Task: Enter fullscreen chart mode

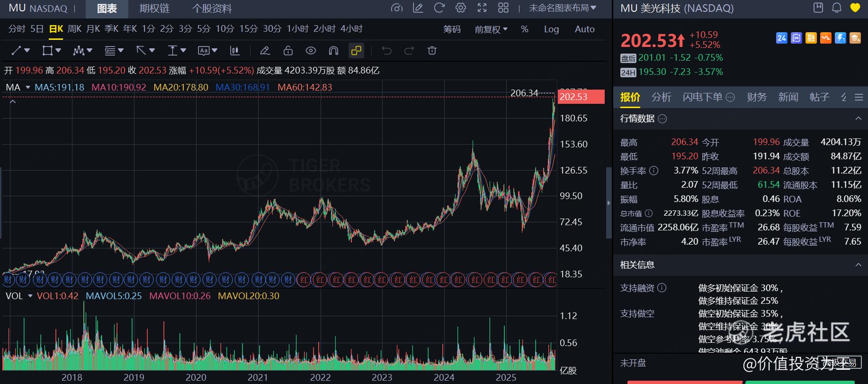Action: click(x=482, y=8)
